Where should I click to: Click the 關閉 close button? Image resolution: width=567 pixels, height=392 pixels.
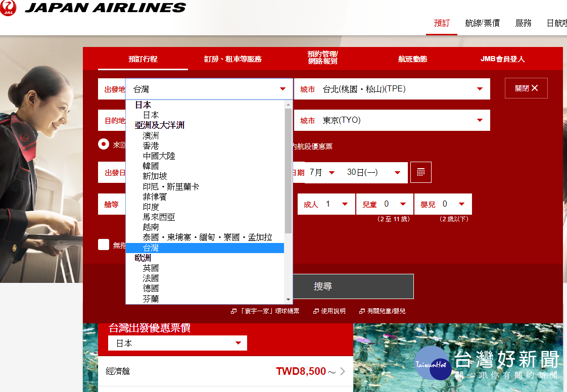point(526,88)
